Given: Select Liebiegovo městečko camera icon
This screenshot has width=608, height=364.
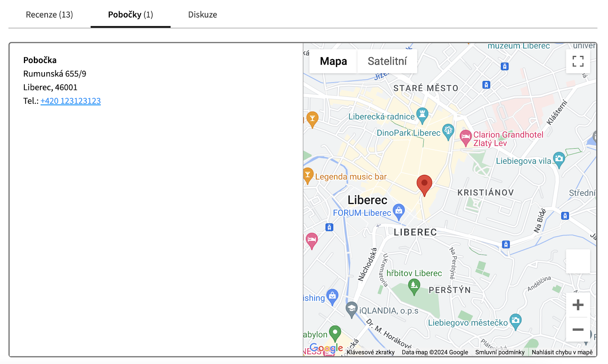Looking at the screenshot, I should pos(516,322).
